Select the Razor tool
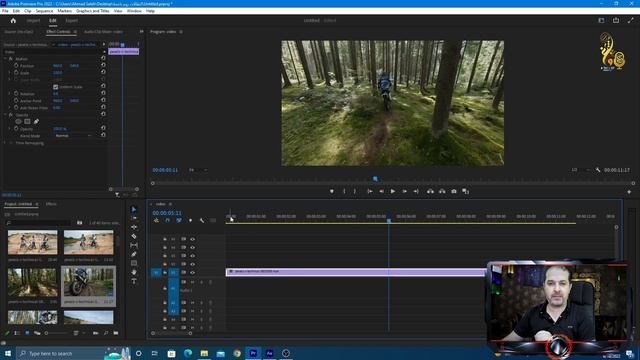This screenshot has width=640, height=360. click(x=134, y=236)
